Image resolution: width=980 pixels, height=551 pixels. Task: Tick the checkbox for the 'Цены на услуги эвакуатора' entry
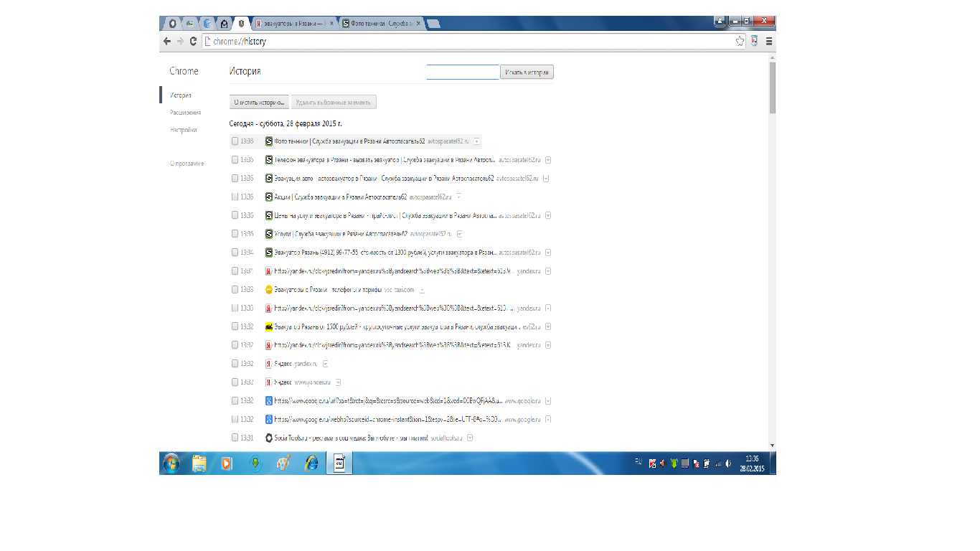pos(235,215)
